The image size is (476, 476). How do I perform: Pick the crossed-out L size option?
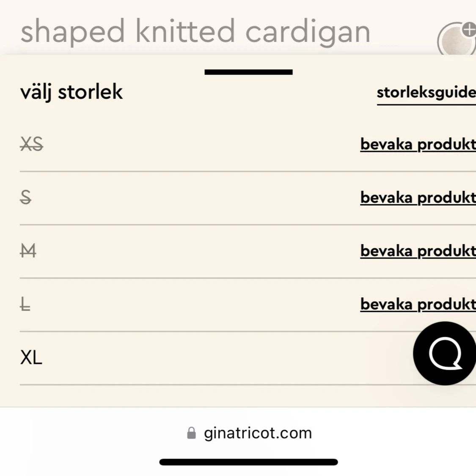(25, 304)
